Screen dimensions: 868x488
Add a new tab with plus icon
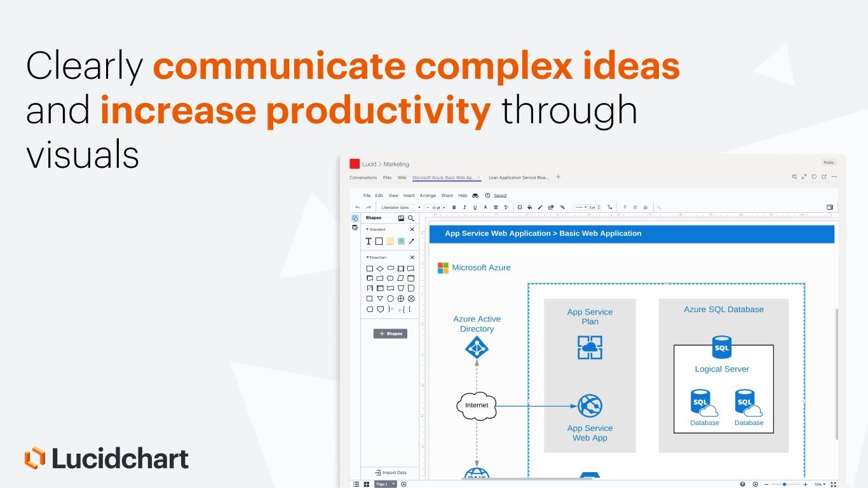(x=559, y=177)
